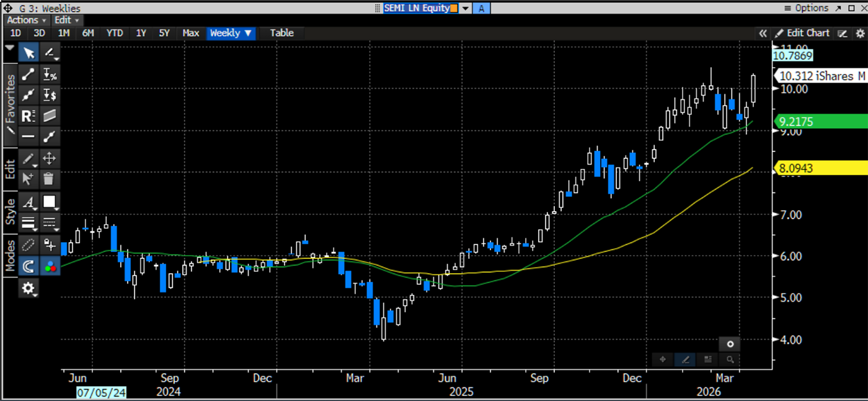The height and width of the screenshot is (401, 868).
Task: Open the RGB color dots picker
Action: [50, 266]
